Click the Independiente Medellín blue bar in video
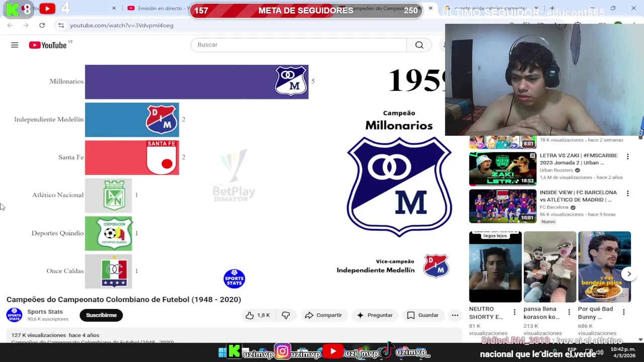 point(132,120)
